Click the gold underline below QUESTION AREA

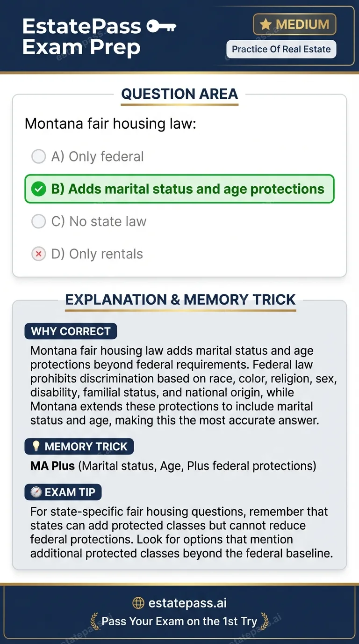tap(179, 105)
